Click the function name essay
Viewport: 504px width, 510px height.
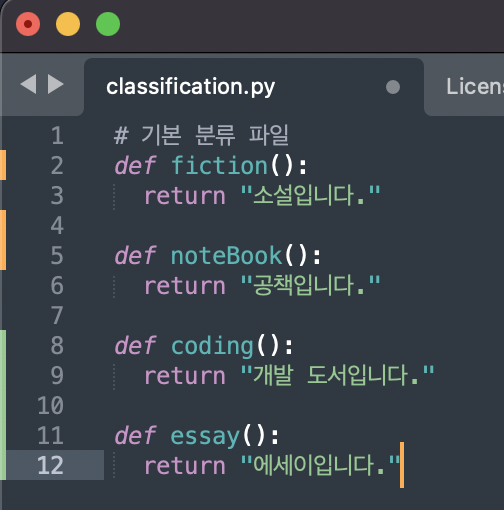point(205,436)
